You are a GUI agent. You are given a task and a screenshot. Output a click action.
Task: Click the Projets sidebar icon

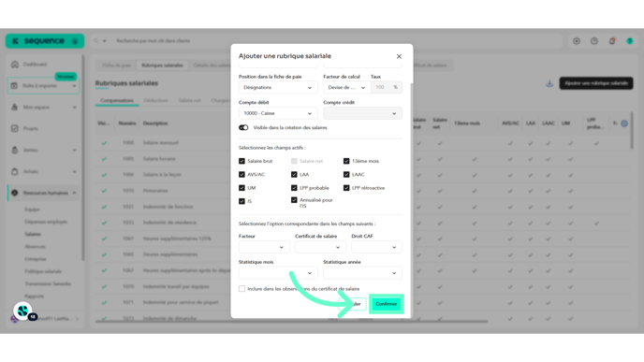(15, 128)
